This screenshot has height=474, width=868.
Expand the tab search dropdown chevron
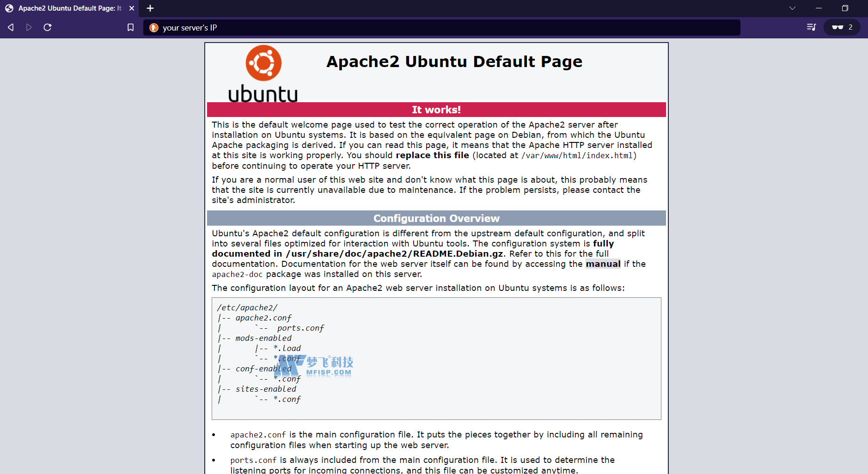click(x=792, y=8)
